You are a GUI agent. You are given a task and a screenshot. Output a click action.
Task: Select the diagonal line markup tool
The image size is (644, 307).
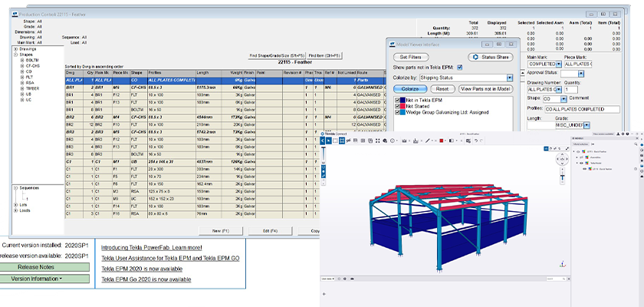pos(428,140)
